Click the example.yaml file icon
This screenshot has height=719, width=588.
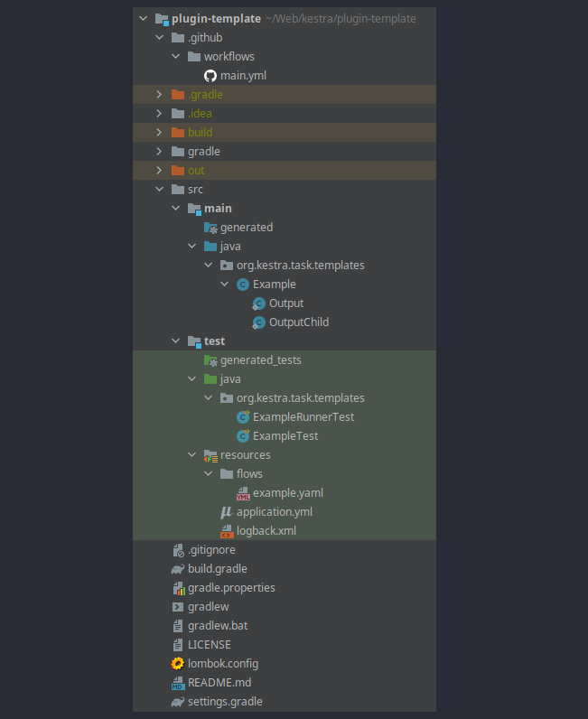click(x=243, y=493)
